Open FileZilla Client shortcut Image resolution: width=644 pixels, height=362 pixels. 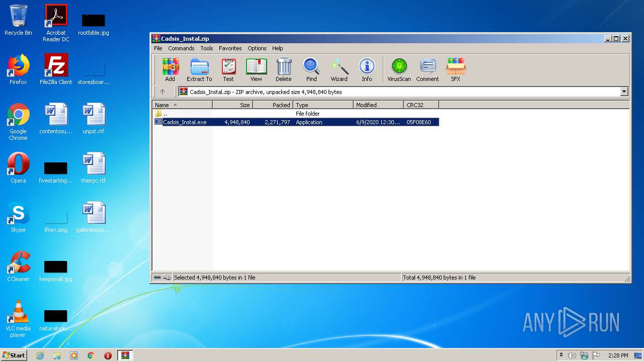point(56,69)
